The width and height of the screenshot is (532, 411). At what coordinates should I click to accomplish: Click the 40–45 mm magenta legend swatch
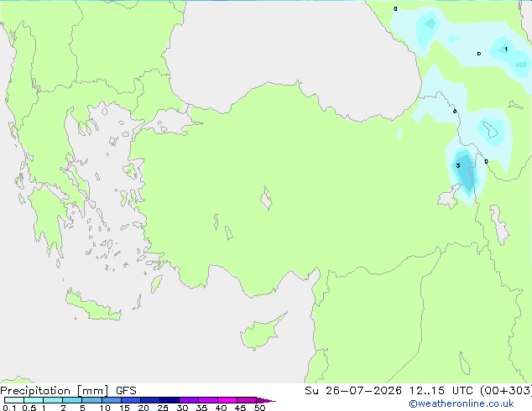tap(227, 400)
